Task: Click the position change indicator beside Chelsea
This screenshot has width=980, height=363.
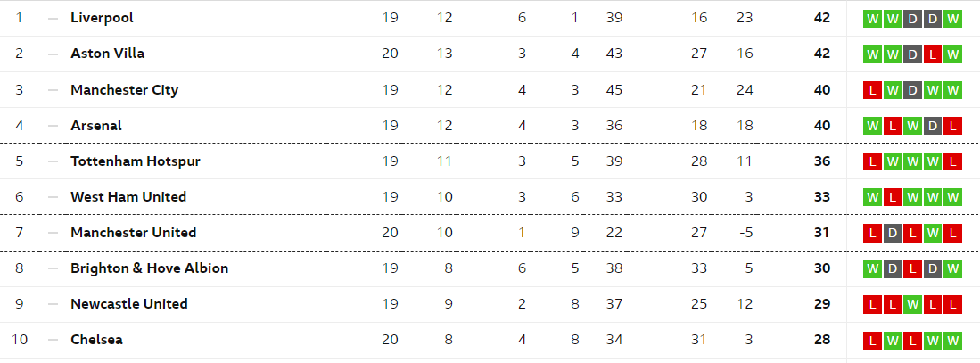Action: (x=54, y=340)
